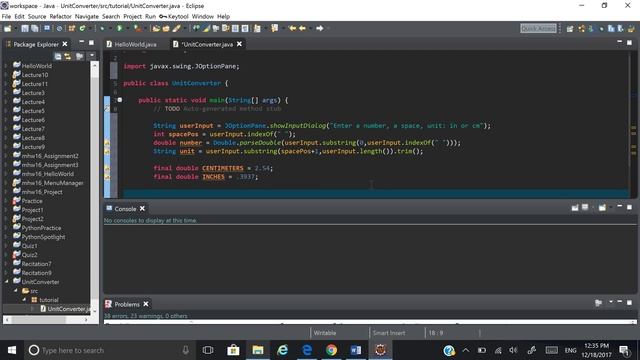Open File Explorer from taskbar
Screen dimensions: 640x360
pyautogui.click(x=258, y=350)
